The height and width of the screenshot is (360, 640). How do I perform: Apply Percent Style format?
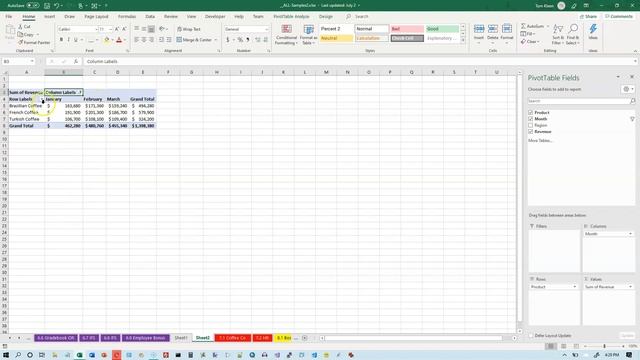pos(240,40)
